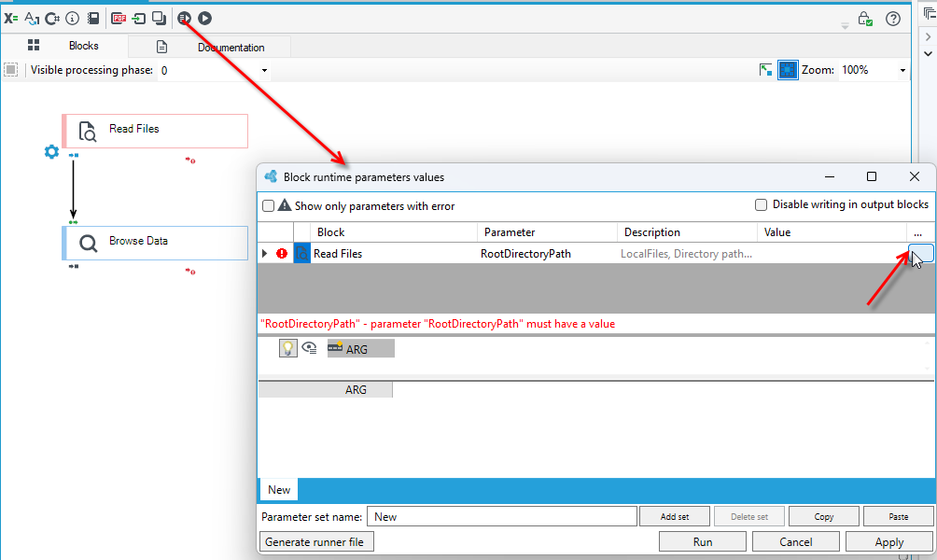Click Generate runner file button
937x560 pixels.
(x=316, y=542)
